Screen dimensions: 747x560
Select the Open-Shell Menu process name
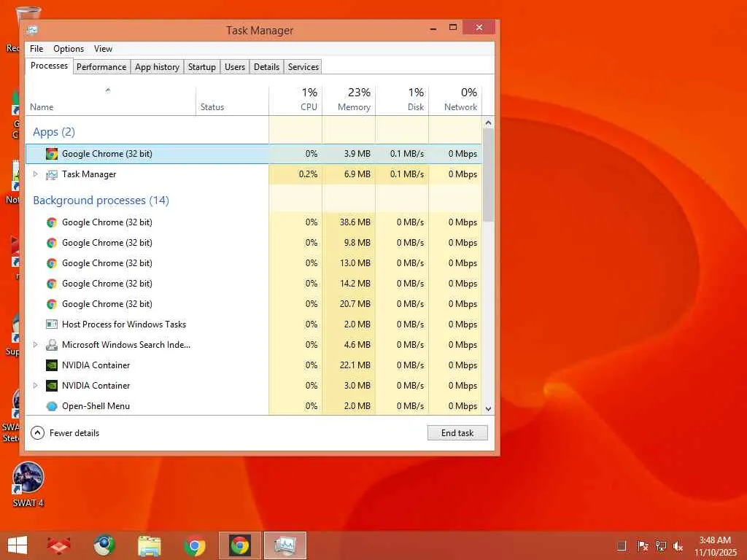click(96, 406)
